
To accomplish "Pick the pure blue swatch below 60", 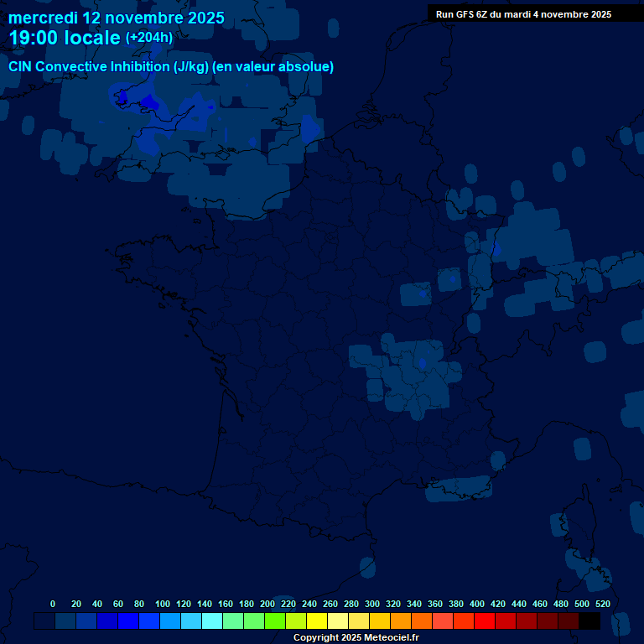I will [128, 621].
